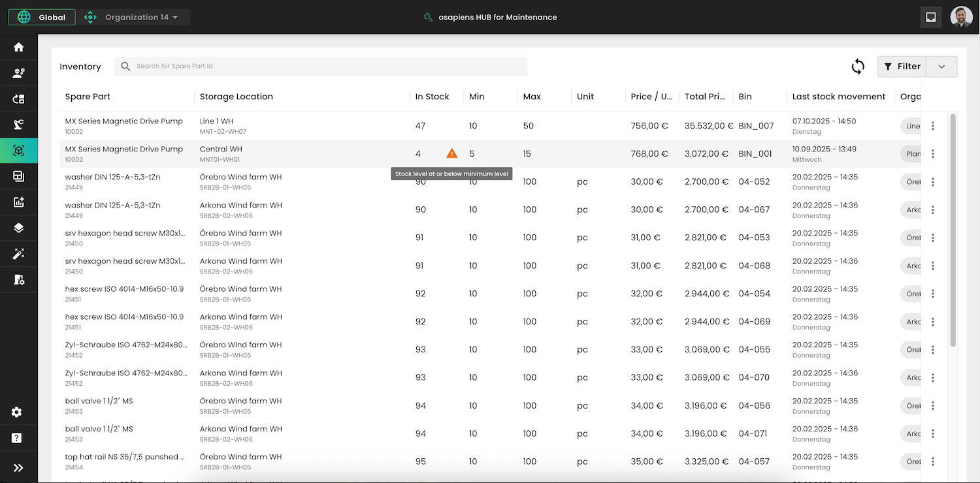Toggle the side panel icon in the top bar
Image resolution: width=980 pixels, height=483 pixels.
(931, 17)
